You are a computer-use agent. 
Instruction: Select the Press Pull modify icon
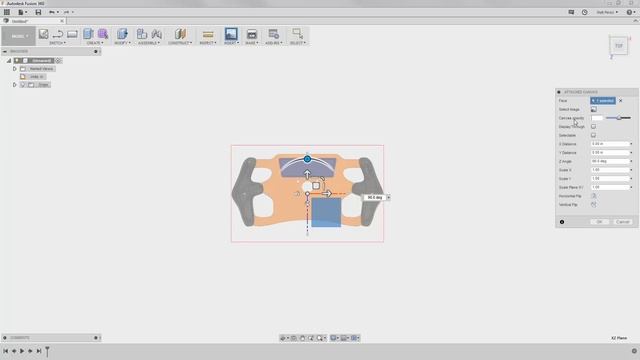click(x=122, y=34)
